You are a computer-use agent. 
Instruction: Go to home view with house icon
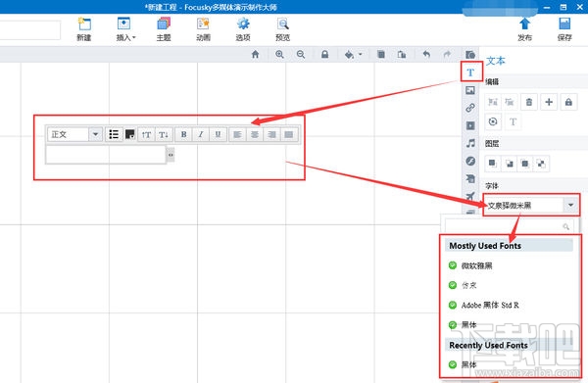(256, 54)
